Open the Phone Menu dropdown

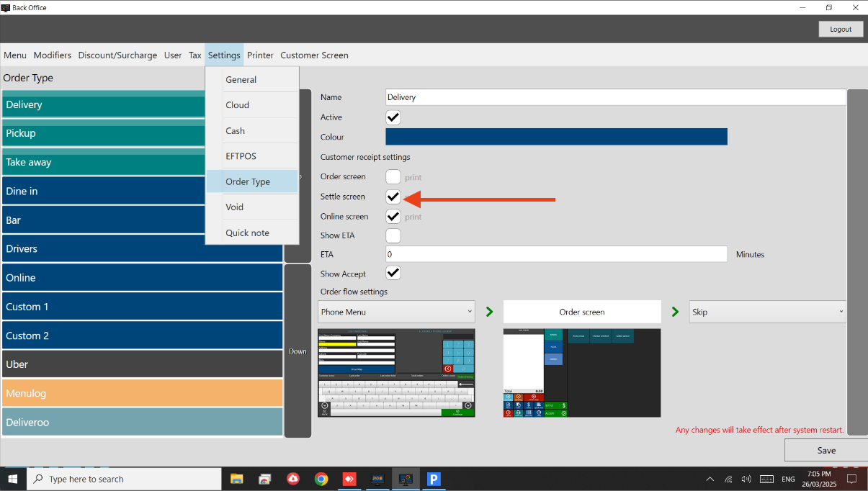point(396,312)
